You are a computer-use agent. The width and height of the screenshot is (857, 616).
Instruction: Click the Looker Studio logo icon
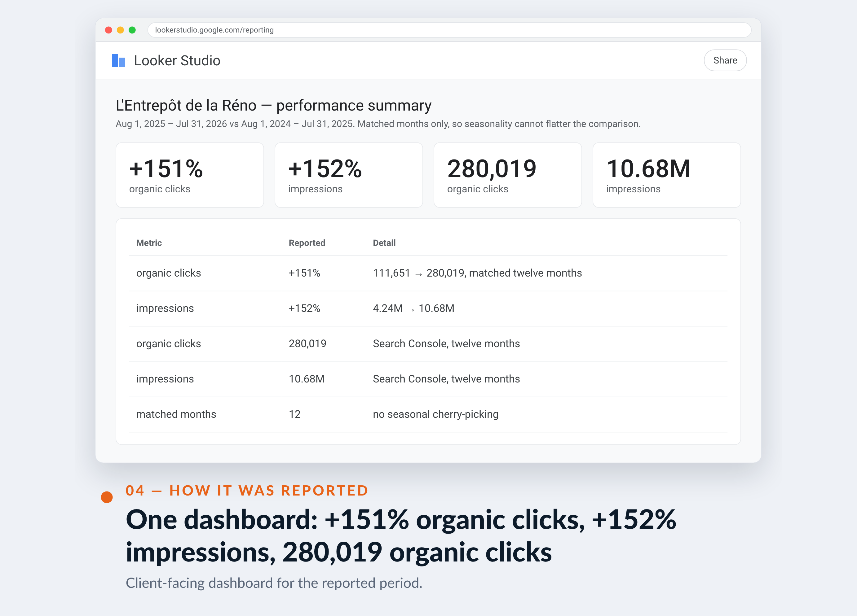coord(118,60)
